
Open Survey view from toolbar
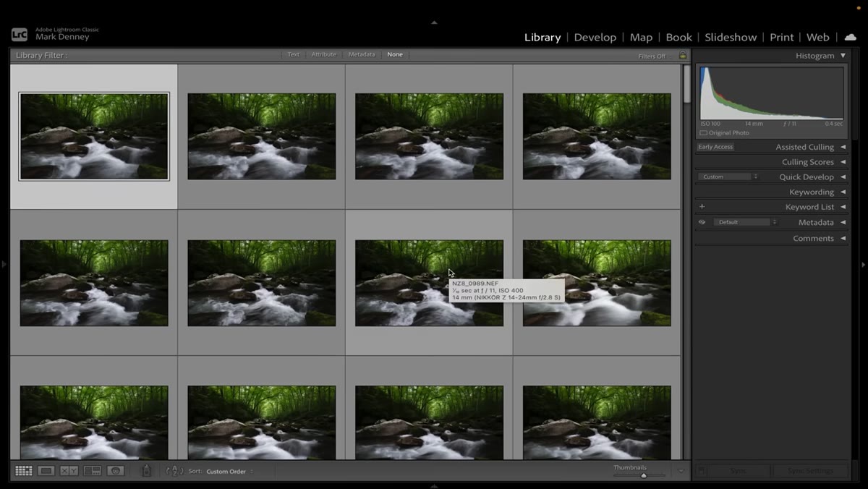[x=92, y=471]
